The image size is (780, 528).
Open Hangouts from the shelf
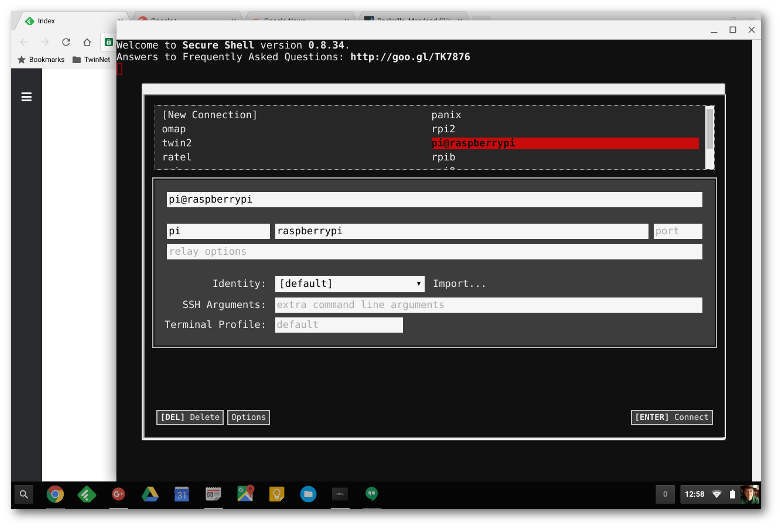point(372,494)
